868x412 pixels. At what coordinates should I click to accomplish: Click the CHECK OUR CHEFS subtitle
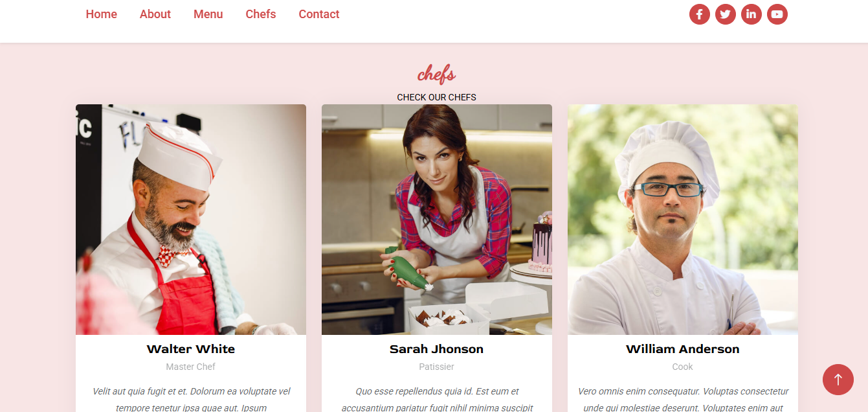click(437, 97)
